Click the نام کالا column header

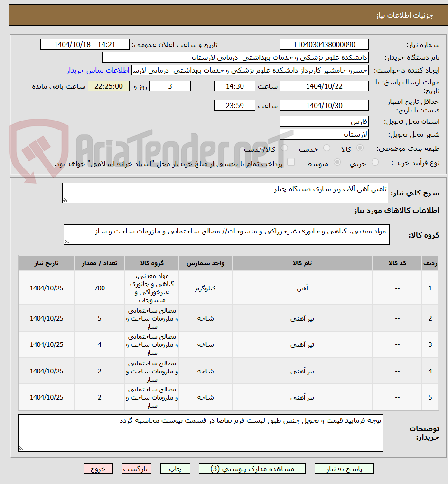(x=302, y=263)
